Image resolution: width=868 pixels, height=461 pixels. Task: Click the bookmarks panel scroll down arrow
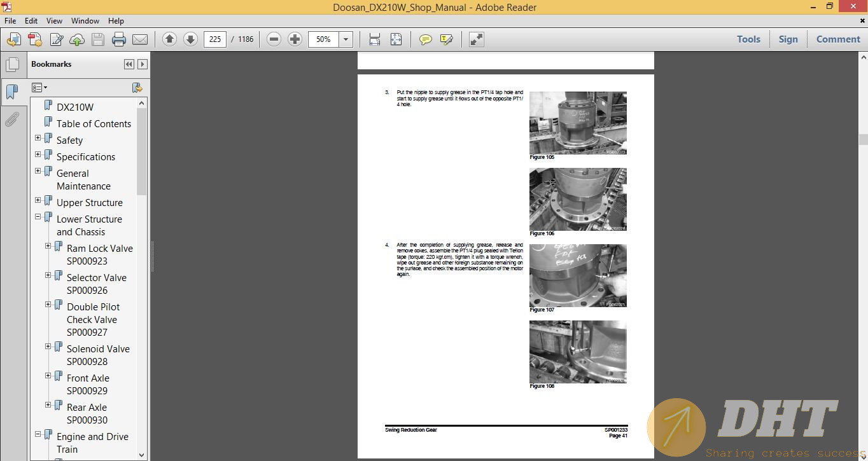(142, 455)
